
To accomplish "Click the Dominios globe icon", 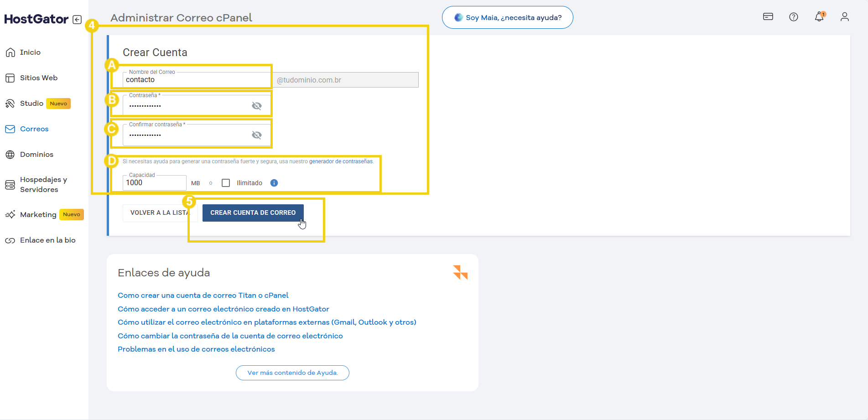I will tap(10, 155).
